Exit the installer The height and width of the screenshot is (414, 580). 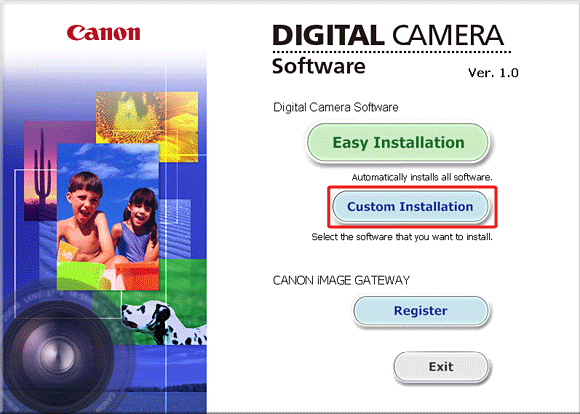(441, 367)
